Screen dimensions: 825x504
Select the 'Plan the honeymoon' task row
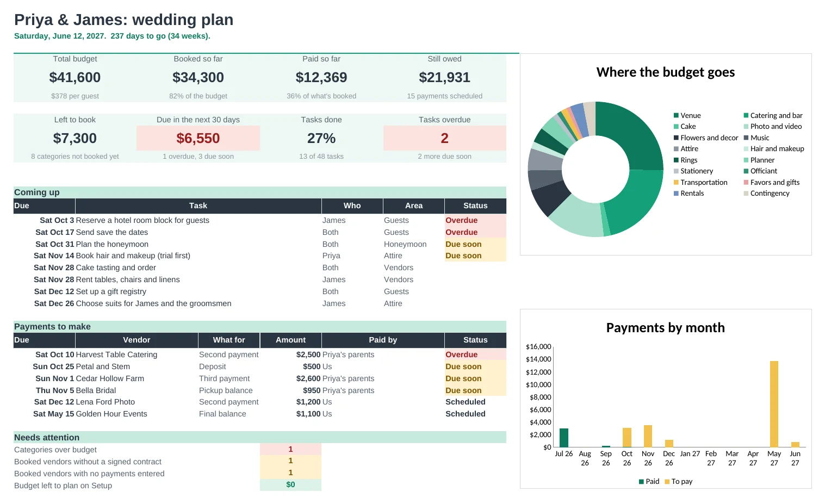[260, 244]
